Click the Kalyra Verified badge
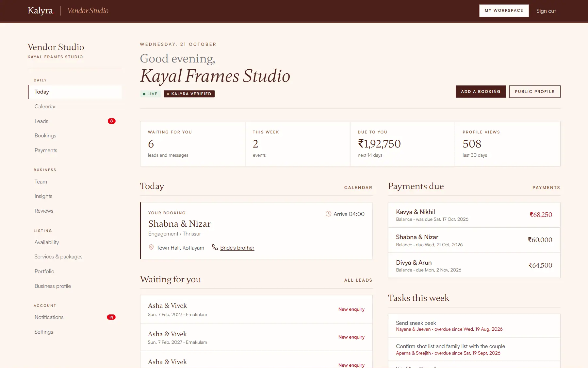Image resolution: width=588 pixels, height=368 pixels. click(x=189, y=94)
